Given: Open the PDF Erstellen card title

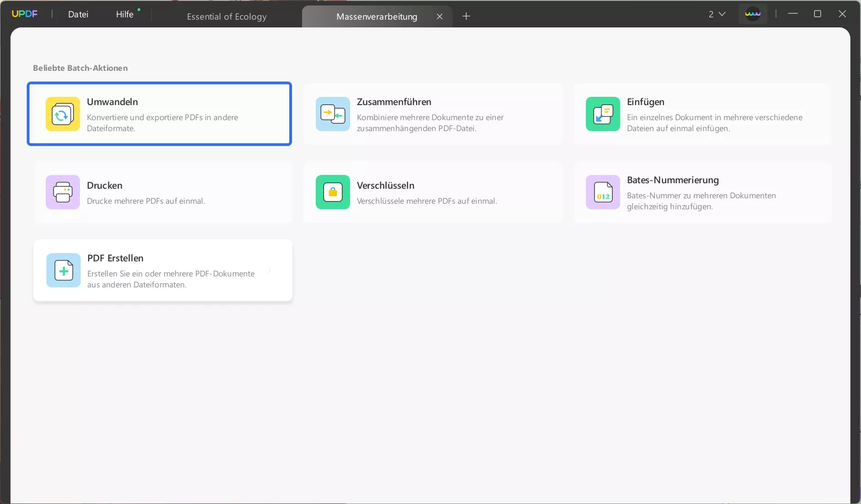Looking at the screenshot, I should click(x=115, y=258).
